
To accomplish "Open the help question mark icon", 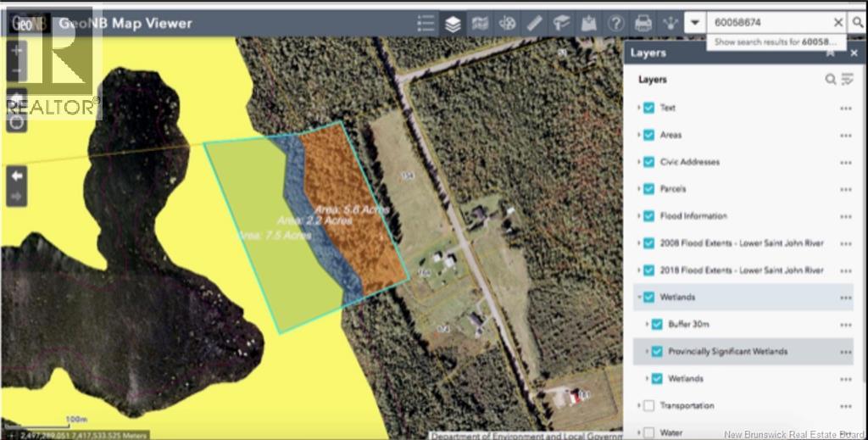I will [615, 23].
